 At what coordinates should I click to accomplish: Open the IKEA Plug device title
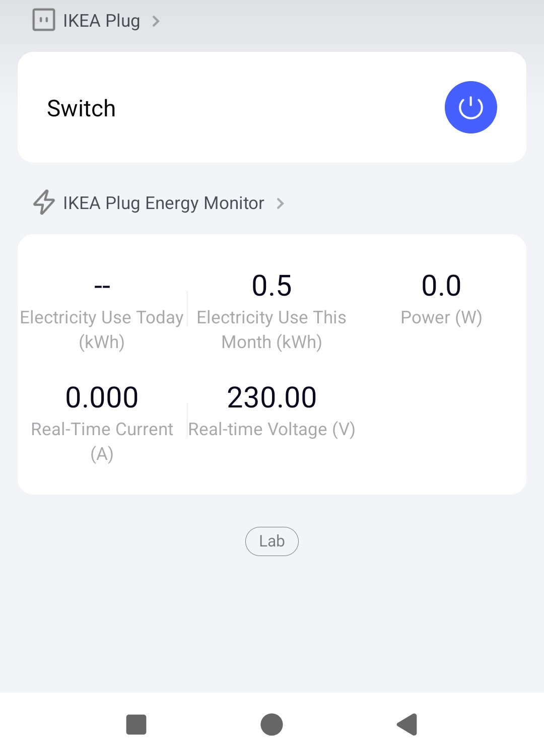tap(101, 21)
